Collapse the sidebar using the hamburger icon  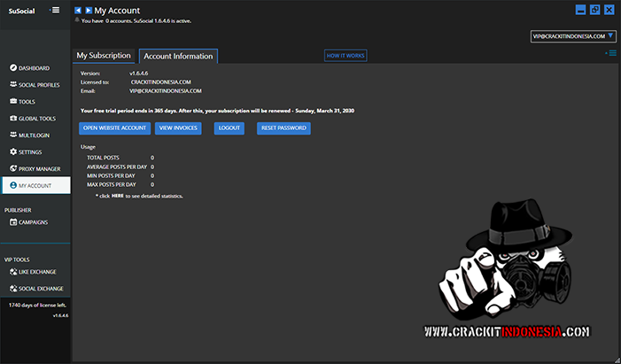56,11
